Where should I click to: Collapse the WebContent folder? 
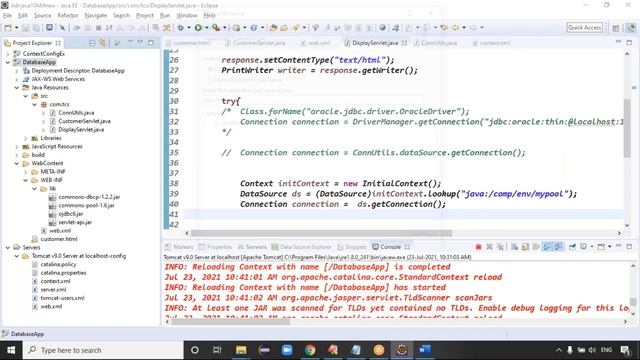17,163
